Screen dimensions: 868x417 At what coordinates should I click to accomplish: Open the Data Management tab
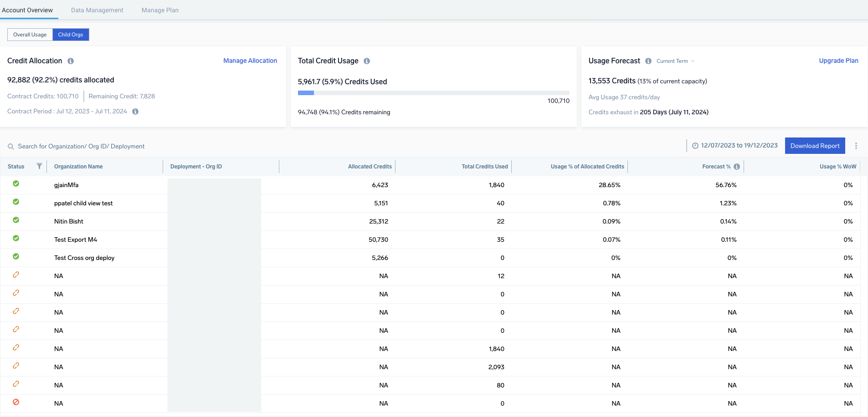(x=97, y=10)
